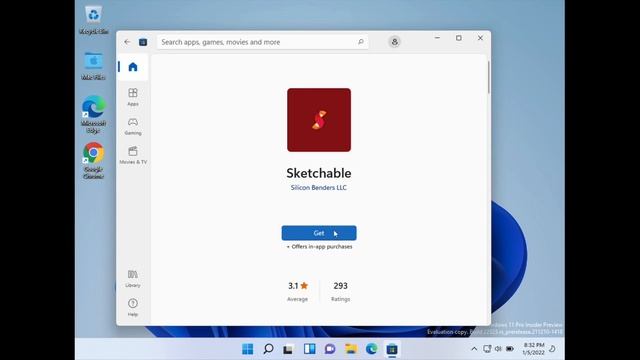Open the Library in sidebar
Screen dimensions: 640x360
pyautogui.click(x=133, y=278)
